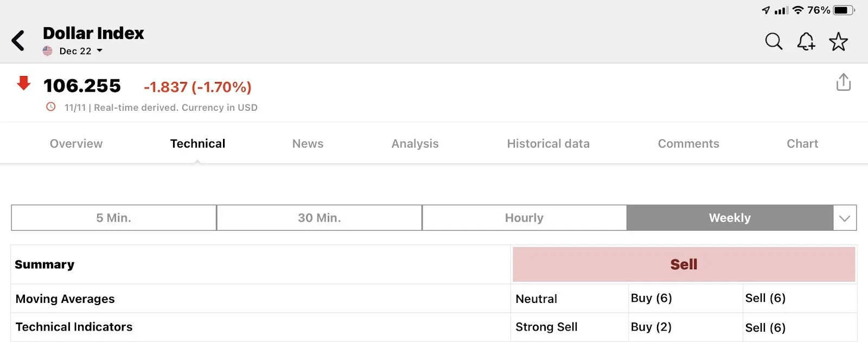This screenshot has height=342, width=868.
Task: Open search with magnifying glass icon
Action: pos(774,41)
